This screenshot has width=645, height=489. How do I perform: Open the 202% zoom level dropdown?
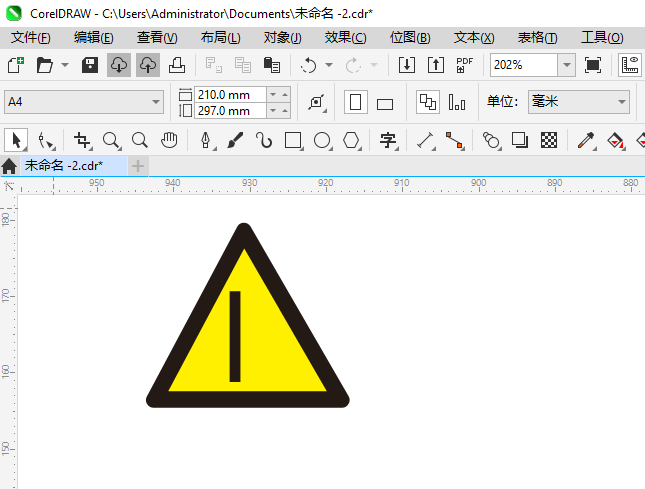click(566, 65)
